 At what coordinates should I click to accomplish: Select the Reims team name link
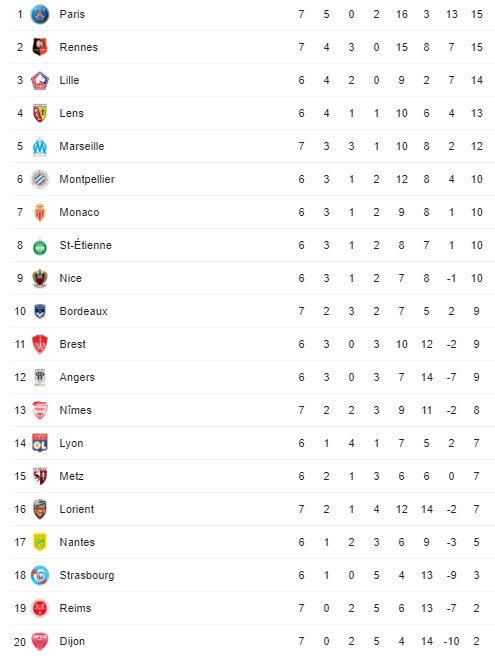click(x=75, y=608)
